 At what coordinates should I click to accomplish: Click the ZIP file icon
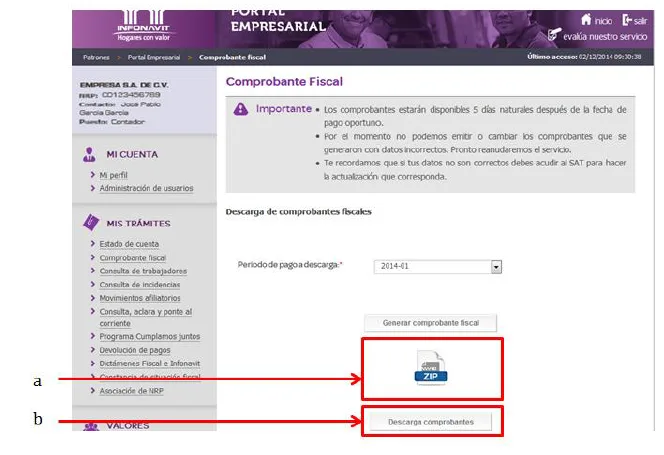(x=431, y=367)
